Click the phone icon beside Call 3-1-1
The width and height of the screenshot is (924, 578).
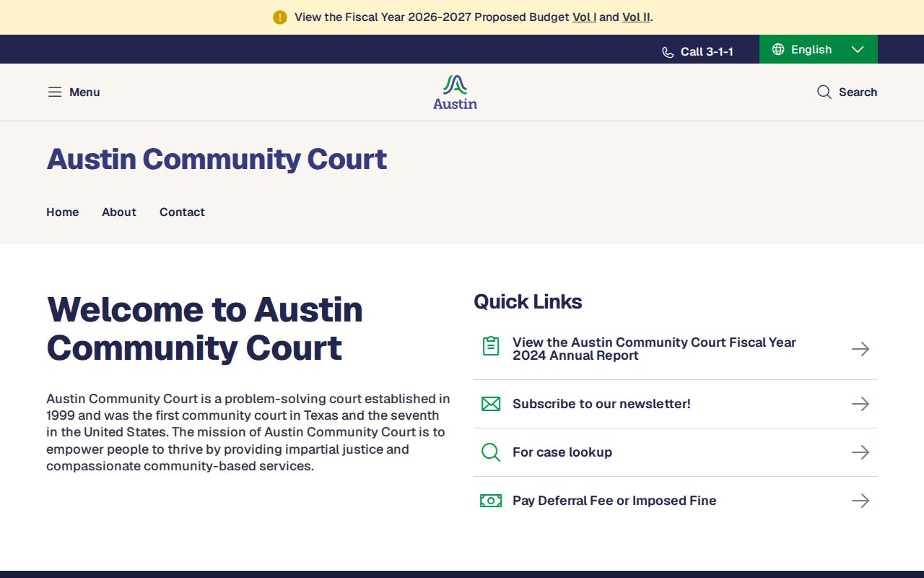(x=668, y=52)
